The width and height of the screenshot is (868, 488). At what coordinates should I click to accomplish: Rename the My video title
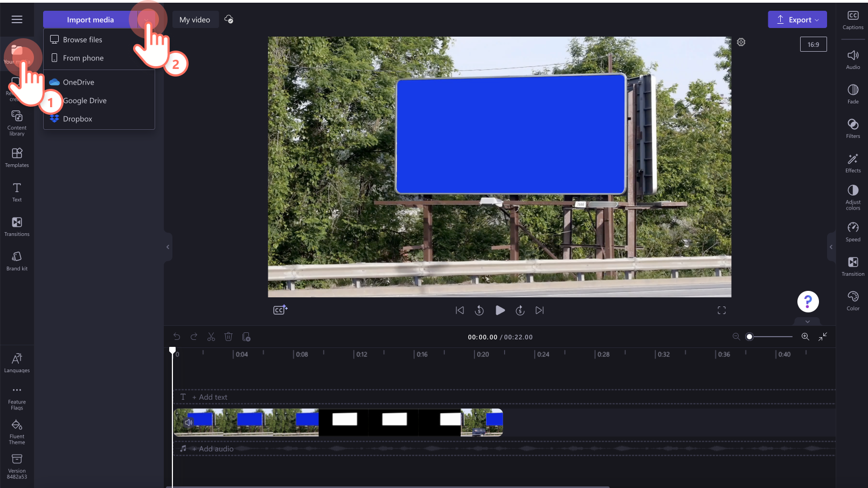tap(195, 19)
